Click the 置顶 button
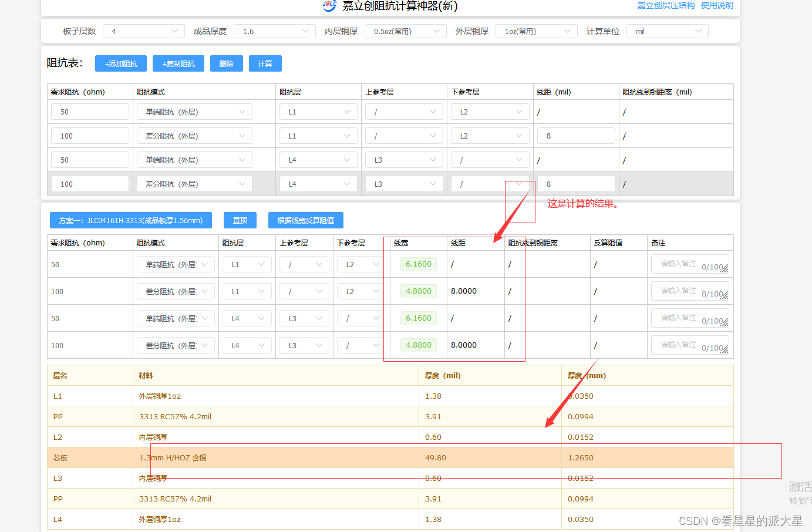 [x=240, y=220]
